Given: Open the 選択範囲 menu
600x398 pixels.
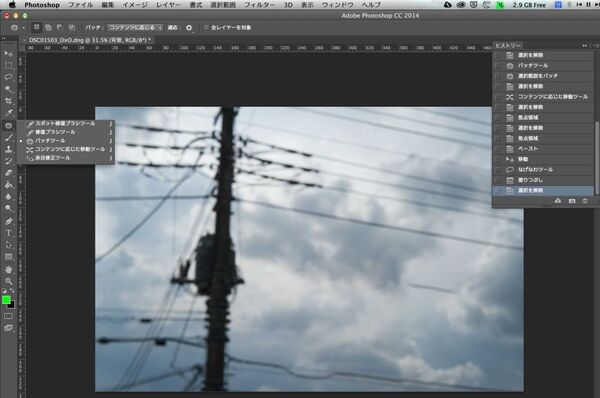Looking at the screenshot, I should click(223, 5).
